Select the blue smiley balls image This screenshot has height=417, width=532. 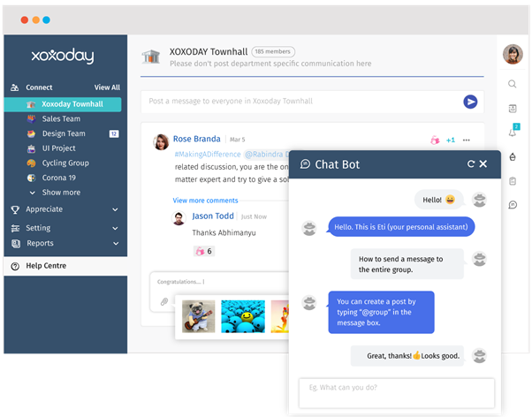click(x=243, y=316)
